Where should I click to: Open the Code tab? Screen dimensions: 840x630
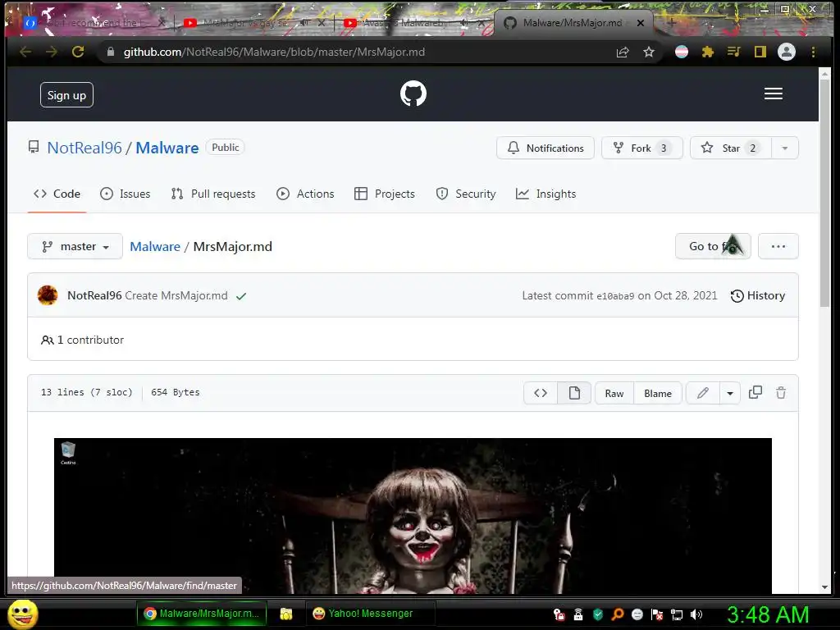pyautogui.click(x=57, y=194)
